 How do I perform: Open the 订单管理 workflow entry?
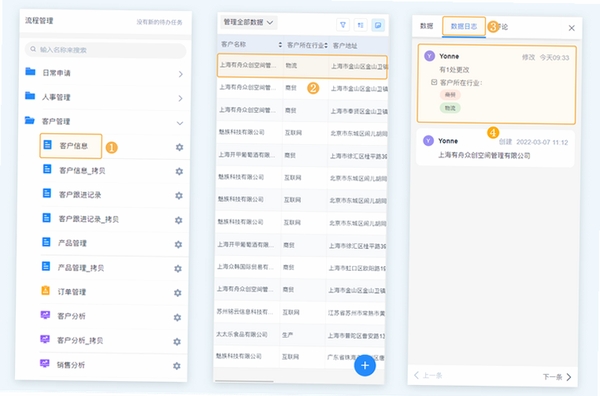click(72, 292)
